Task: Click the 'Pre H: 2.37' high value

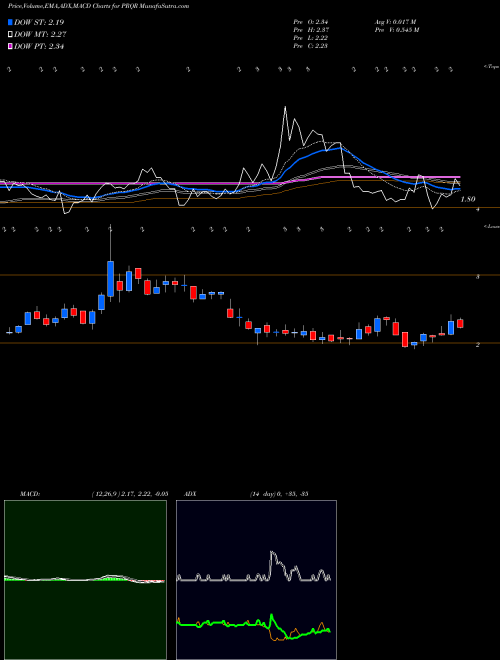Action: tap(311, 30)
